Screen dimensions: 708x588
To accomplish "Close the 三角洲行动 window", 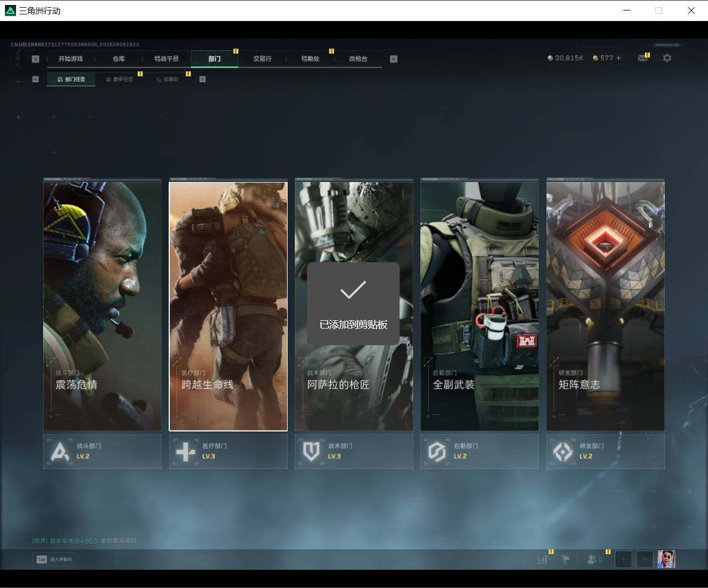I will pyautogui.click(x=691, y=11).
